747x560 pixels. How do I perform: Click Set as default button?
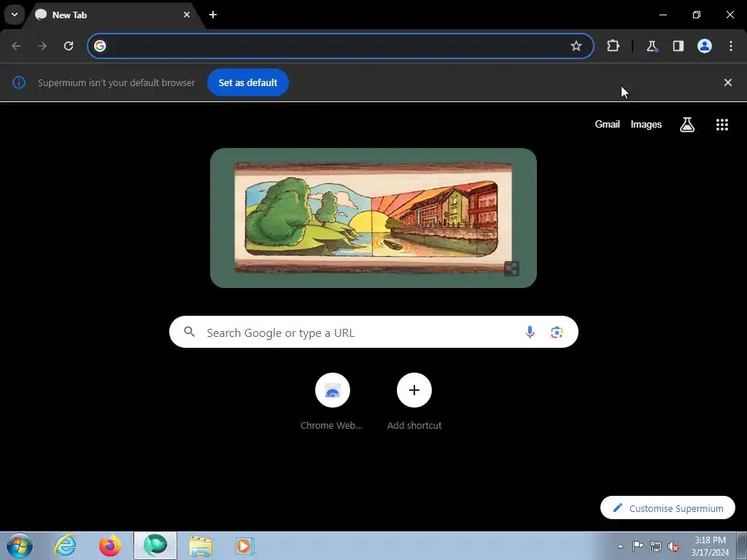coord(248,82)
